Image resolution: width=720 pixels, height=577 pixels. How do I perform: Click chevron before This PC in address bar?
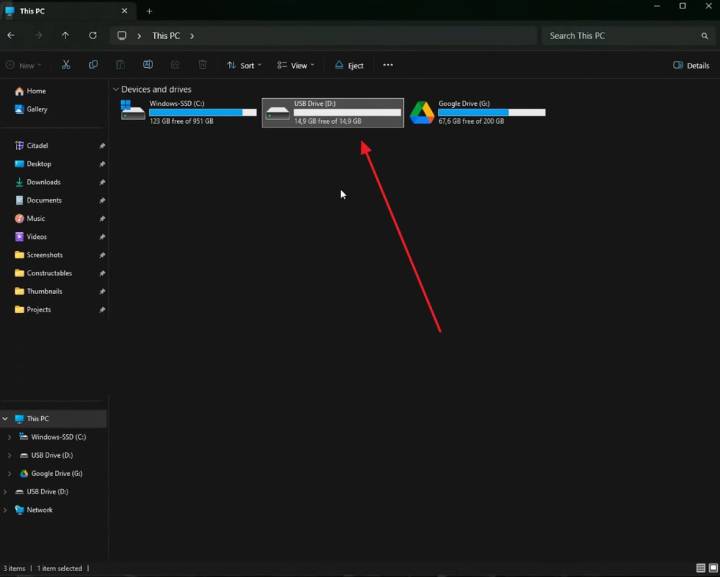(139, 36)
